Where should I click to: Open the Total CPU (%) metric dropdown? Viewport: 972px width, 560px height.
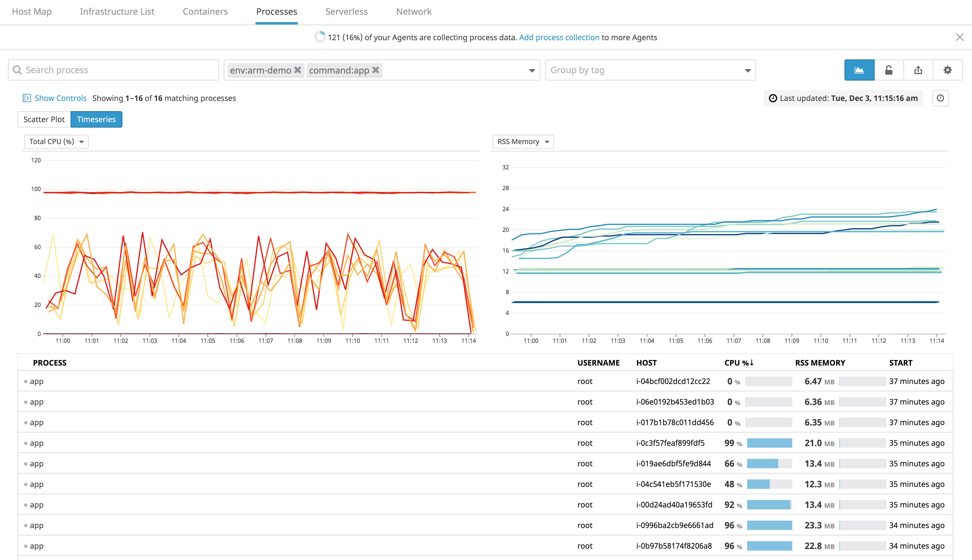click(56, 142)
